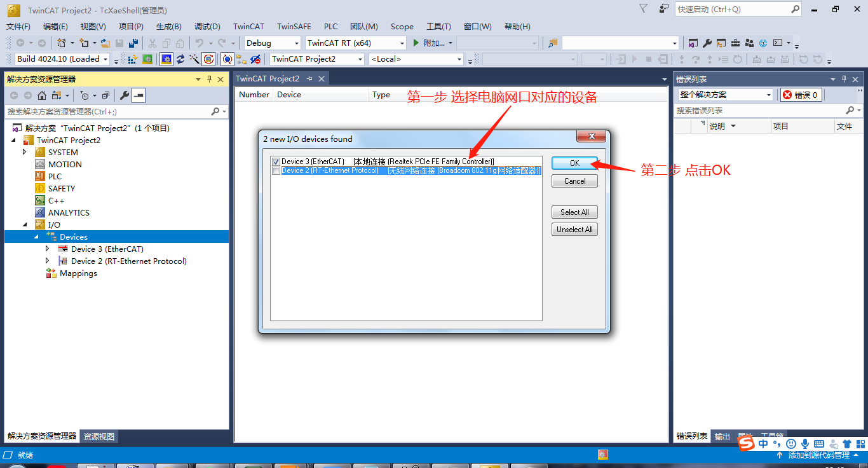
Task: Open the TwinCAT menu
Action: tap(248, 26)
